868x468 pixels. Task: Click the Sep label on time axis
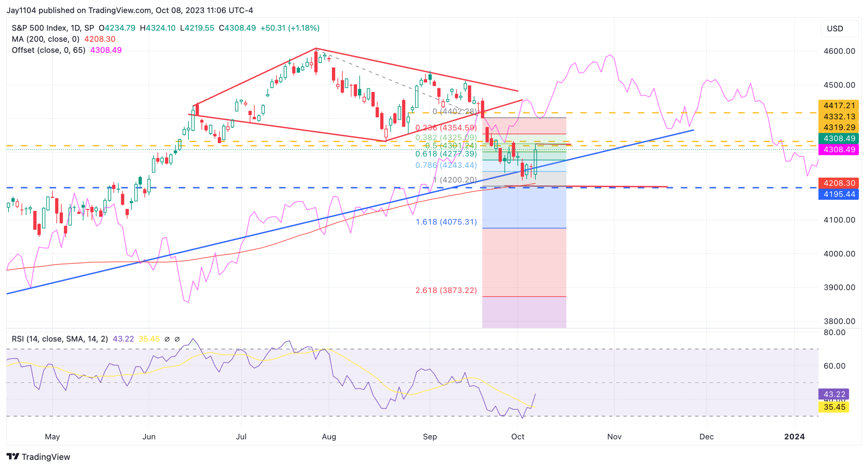[x=430, y=437]
